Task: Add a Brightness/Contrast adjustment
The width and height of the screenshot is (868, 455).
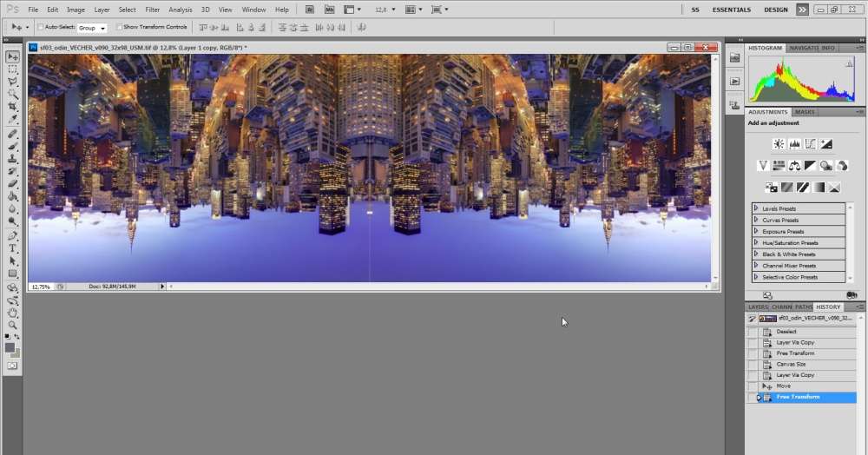Action: pyautogui.click(x=779, y=144)
